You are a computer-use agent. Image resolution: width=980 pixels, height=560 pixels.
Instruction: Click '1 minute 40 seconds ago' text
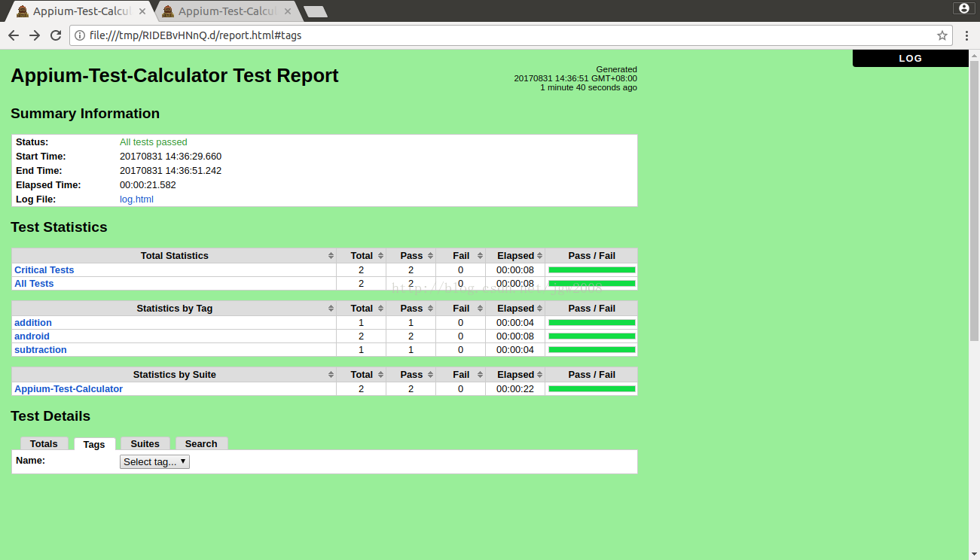tap(588, 87)
